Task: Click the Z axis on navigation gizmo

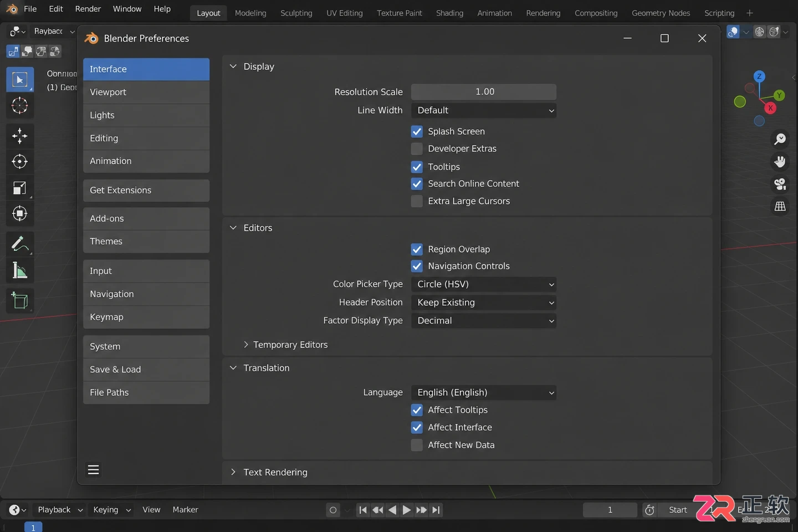Action: [759, 76]
